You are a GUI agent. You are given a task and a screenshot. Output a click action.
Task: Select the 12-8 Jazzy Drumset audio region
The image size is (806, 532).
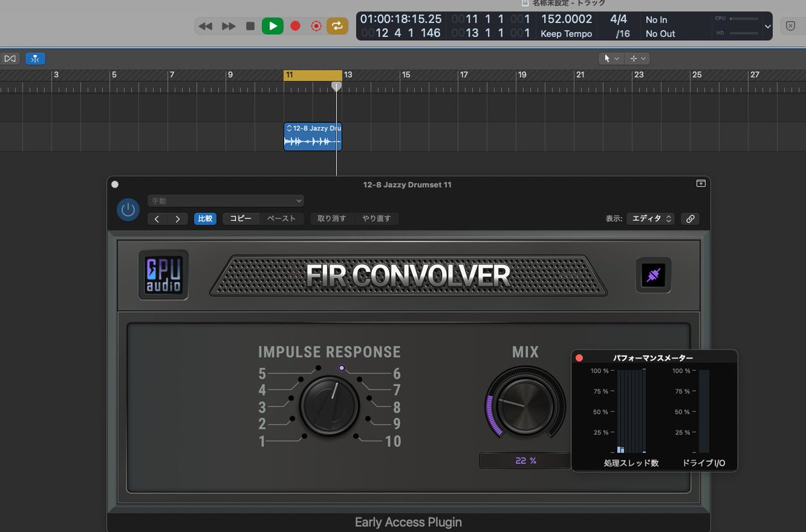pyautogui.click(x=313, y=137)
